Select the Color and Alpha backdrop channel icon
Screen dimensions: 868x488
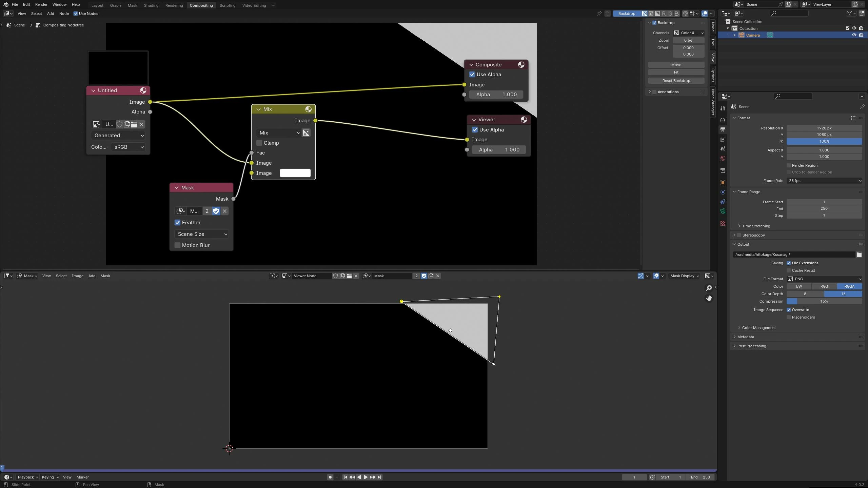coord(644,14)
